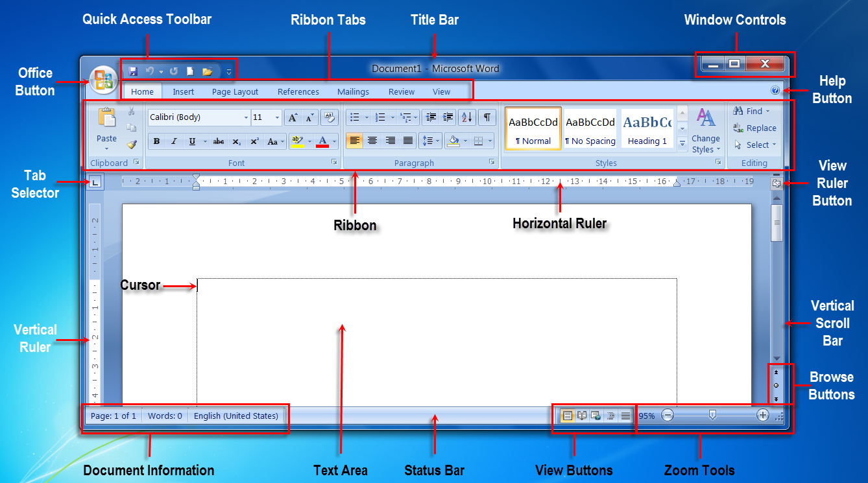Open the Mailings ribbon tab
This screenshot has width=868, height=483.
click(x=353, y=91)
